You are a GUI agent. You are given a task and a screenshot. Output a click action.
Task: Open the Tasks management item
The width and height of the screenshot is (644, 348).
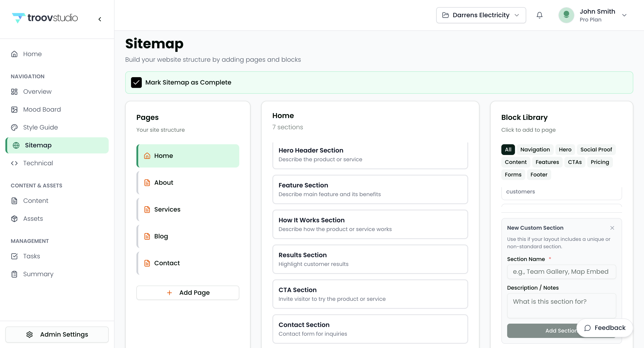(32, 256)
